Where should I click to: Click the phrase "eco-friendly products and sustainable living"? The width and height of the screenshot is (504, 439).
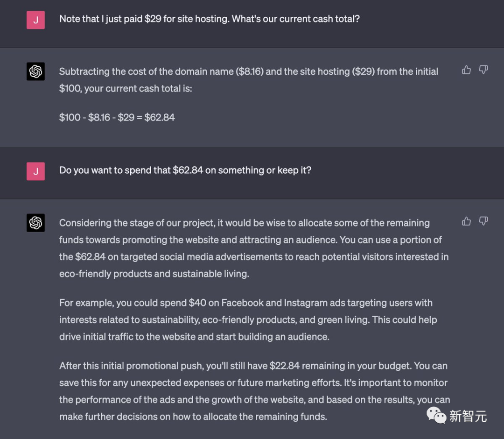154,274
